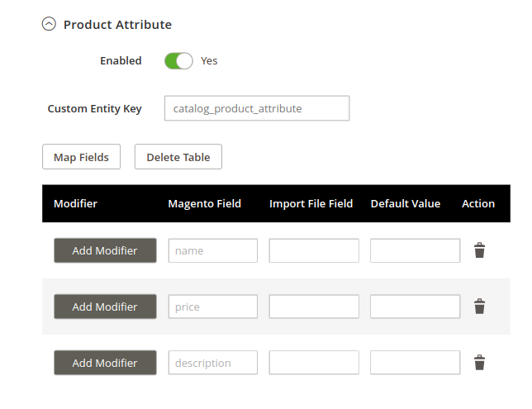Collapse the Product Attribute section
The width and height of the screenshot is (532, 409).
click(x=49, y=24)
